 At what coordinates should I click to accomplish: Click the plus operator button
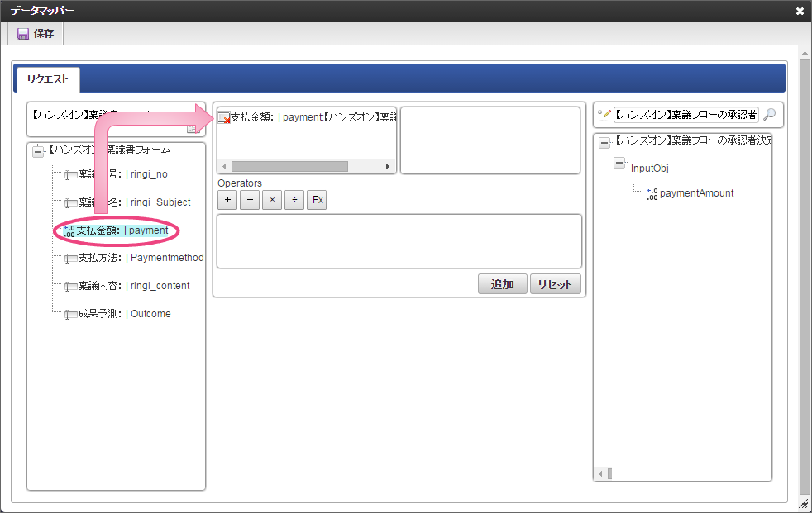[x=227, y=200]
